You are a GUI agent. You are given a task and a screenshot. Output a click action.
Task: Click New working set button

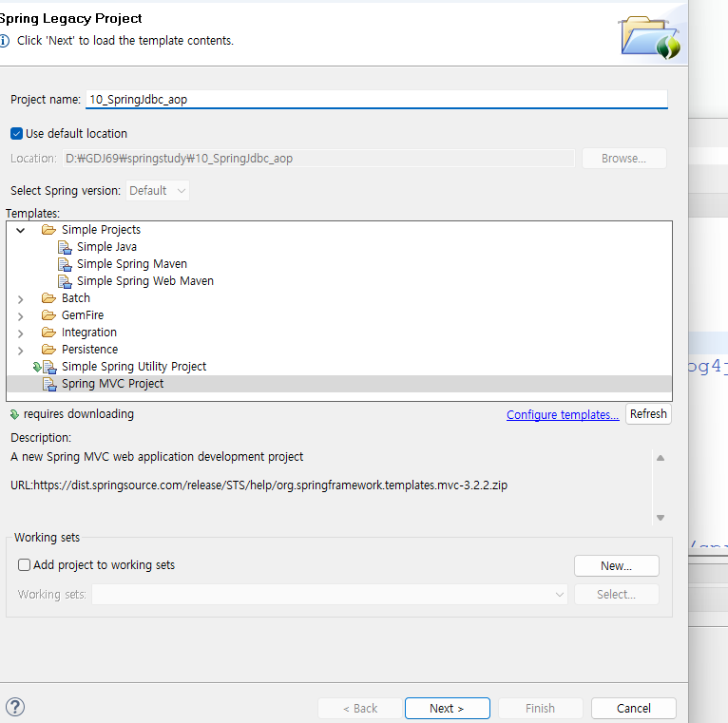pos(616,565)
